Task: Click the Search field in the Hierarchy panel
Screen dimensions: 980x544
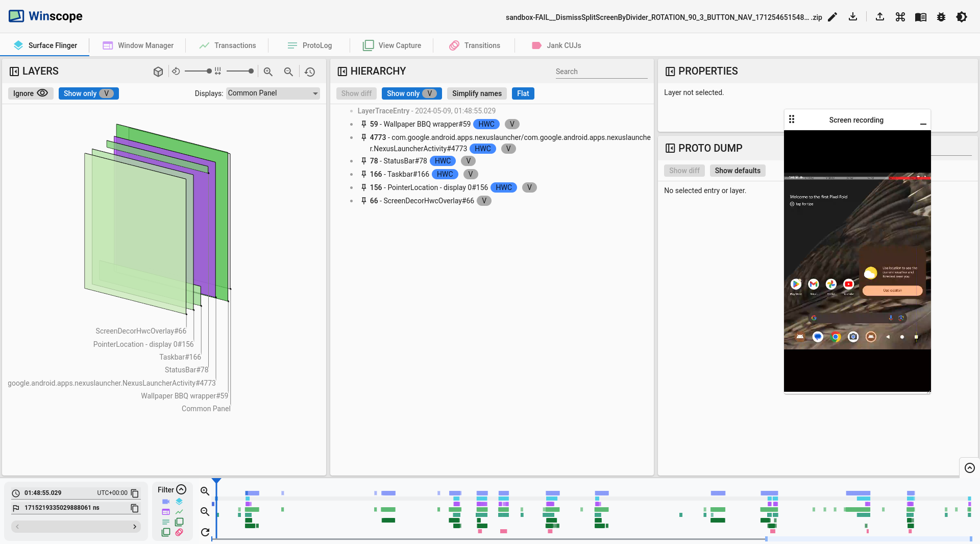Action: point(601,72)
